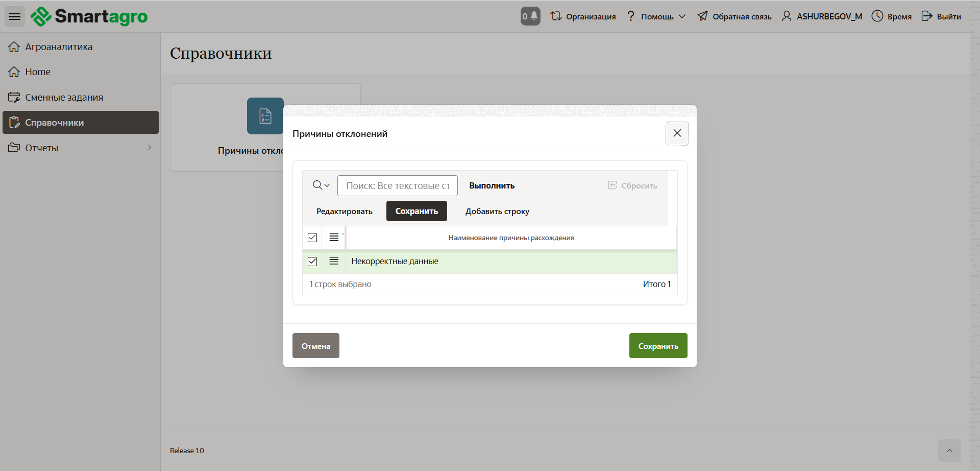980x471 pixels.
Task: Click the hamburger navigation menu icon
Action: 15,17
